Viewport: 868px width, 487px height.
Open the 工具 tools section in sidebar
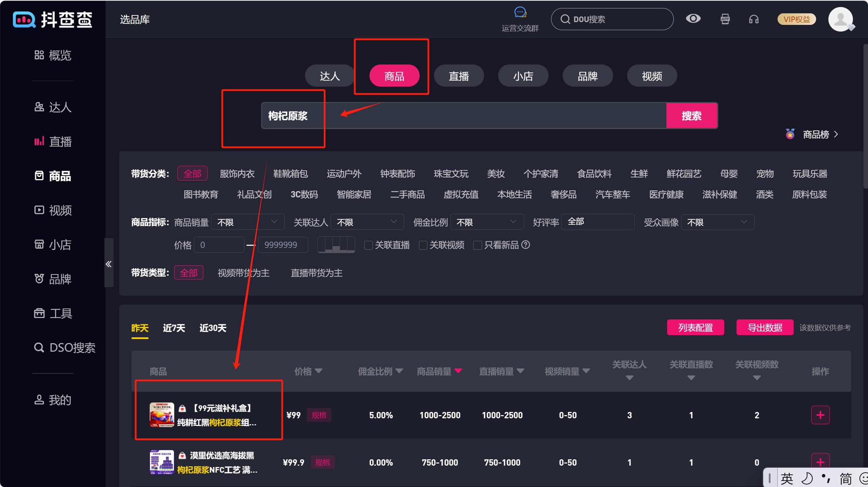click(61, 313)
